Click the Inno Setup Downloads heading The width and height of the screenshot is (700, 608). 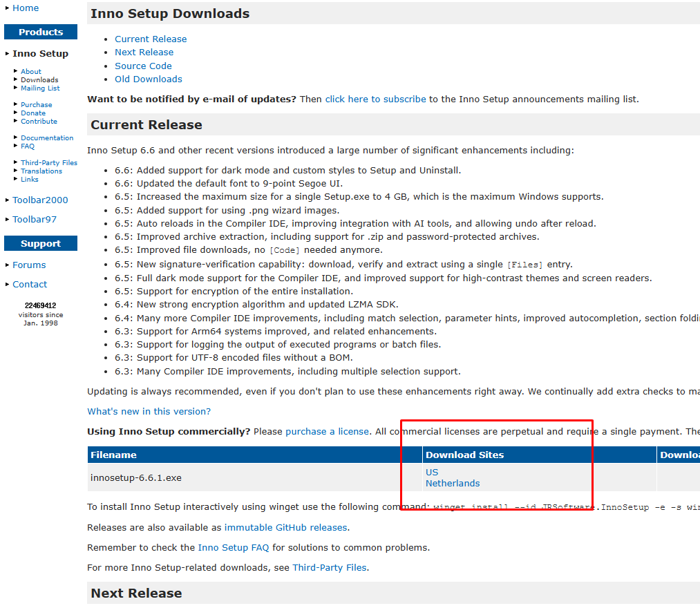point(169,14)
